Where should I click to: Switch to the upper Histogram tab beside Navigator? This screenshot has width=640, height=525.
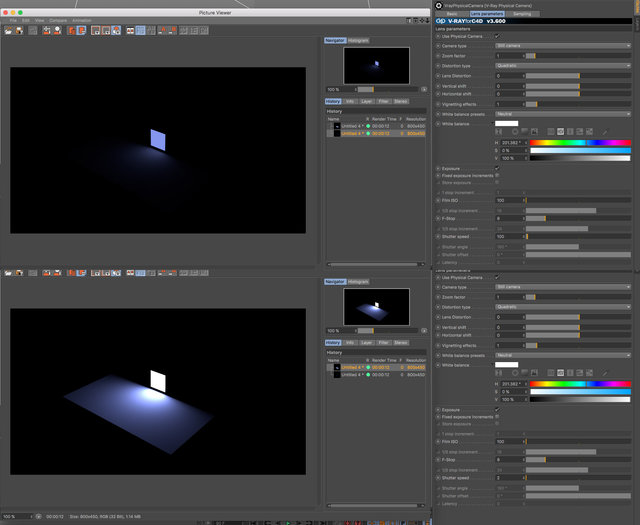tap(358, 40)
